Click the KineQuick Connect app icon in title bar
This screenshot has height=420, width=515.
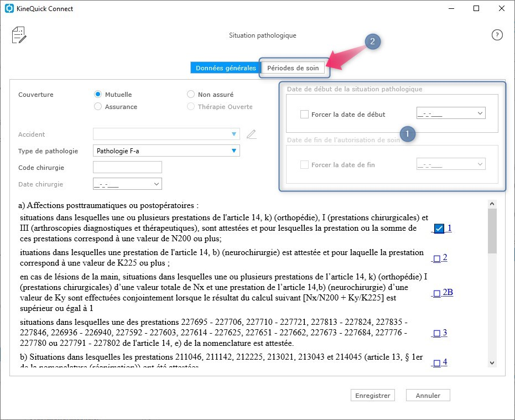pyautogui.click(x=9, y=8)
